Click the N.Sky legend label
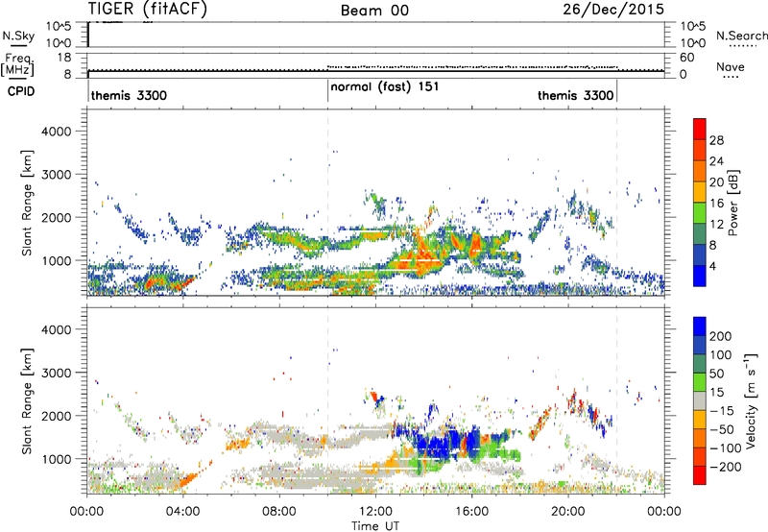This screenshot has width=768, height=532. pos(18,36)
